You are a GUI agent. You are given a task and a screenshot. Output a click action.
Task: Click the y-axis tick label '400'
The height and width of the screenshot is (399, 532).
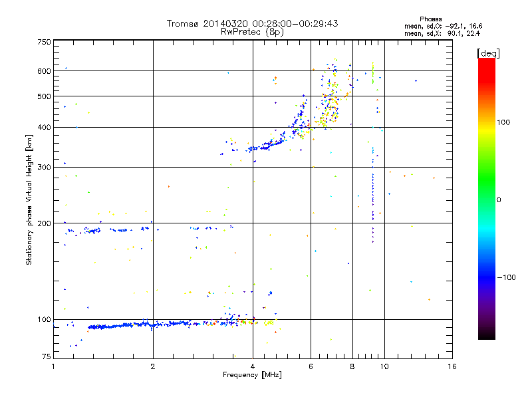tap(44, 128)
